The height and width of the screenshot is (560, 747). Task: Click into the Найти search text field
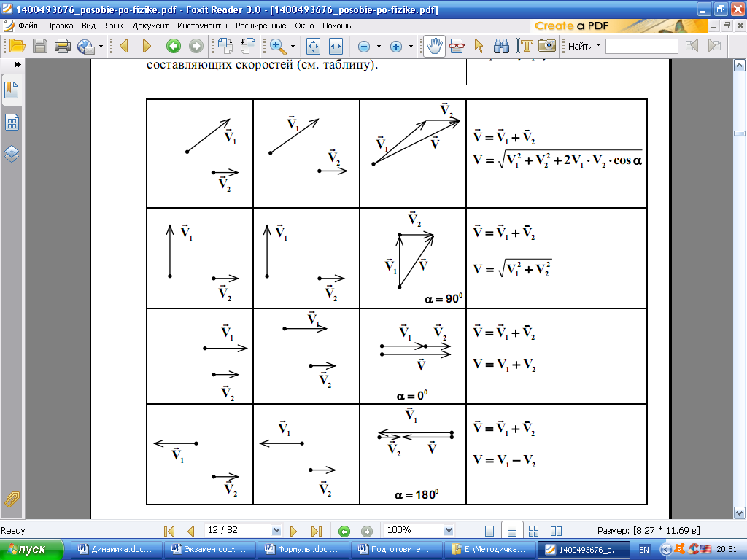642,46
